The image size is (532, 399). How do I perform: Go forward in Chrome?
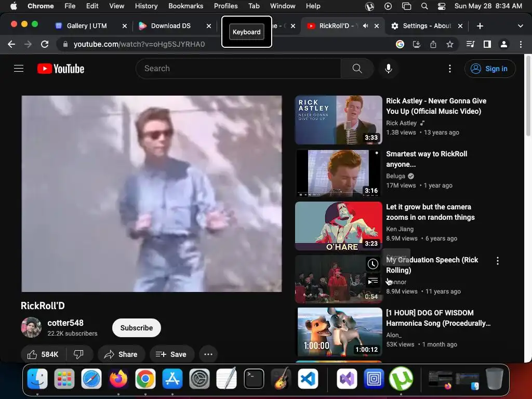click(x=28, y=44)
